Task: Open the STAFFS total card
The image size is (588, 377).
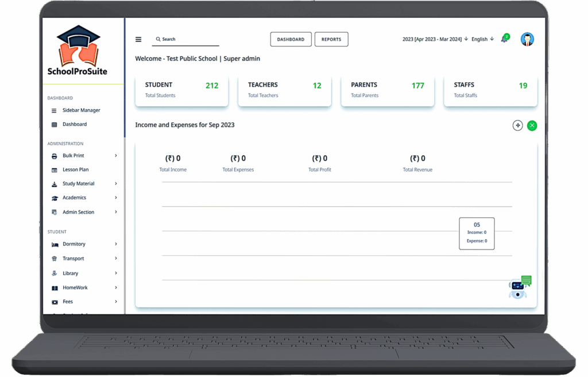Action: [x=490, y=90]
